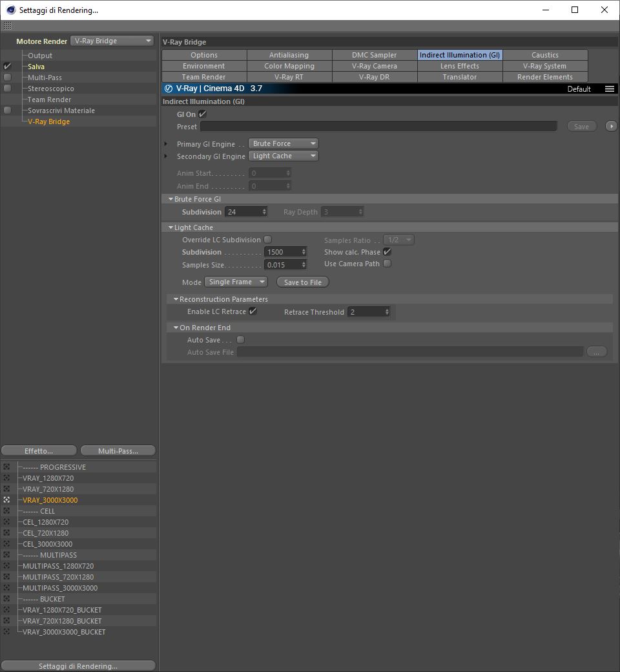Click the icon beside the CEL_1280X720 preset
The image size is (620, 672).
pyautogui.click(x=6, y=522)
